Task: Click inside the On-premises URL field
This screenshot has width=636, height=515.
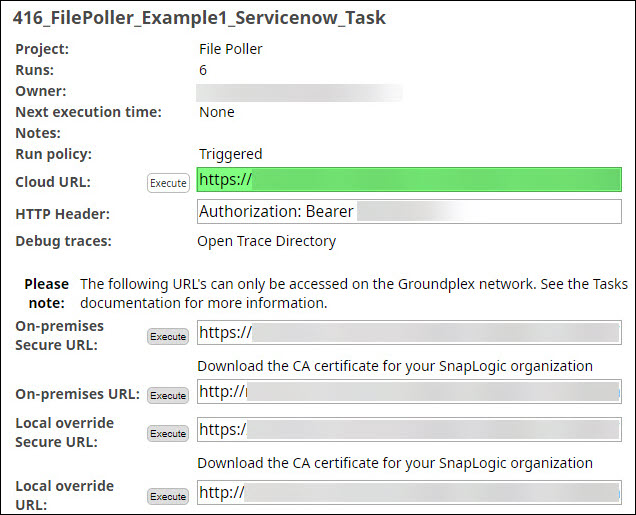Action: 409,392
